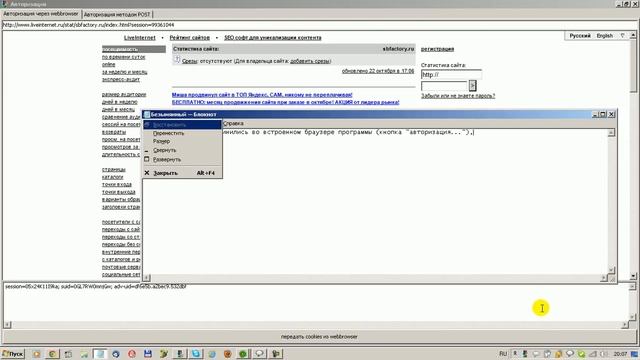
Task: Click the 'http://' site statistics field
Action: tap(451, 75)
